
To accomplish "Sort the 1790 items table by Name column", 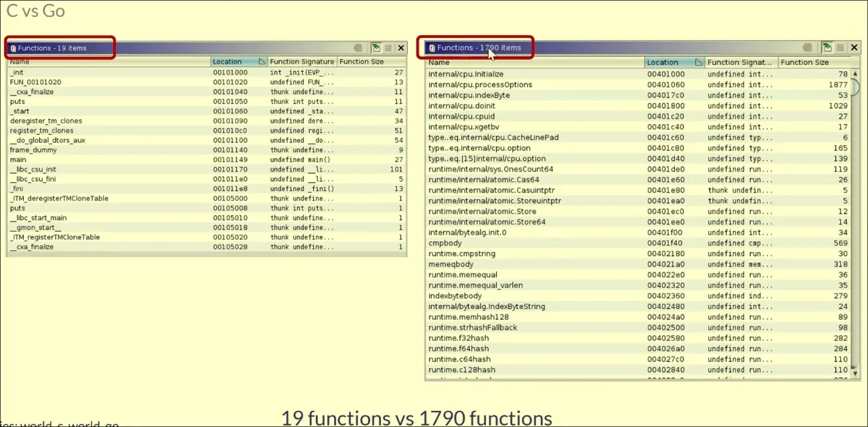I will [x=535, y=62].
